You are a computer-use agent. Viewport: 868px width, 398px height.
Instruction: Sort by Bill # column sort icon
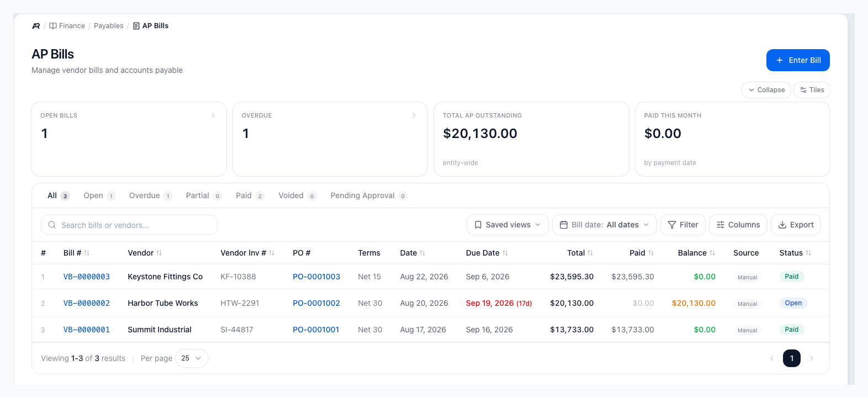(87, 253)
